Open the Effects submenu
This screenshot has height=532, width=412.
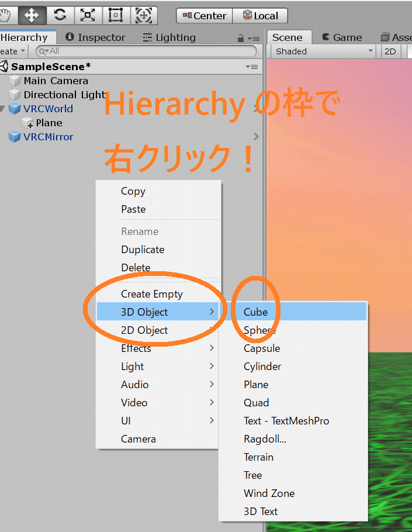(x=159, y=348)
